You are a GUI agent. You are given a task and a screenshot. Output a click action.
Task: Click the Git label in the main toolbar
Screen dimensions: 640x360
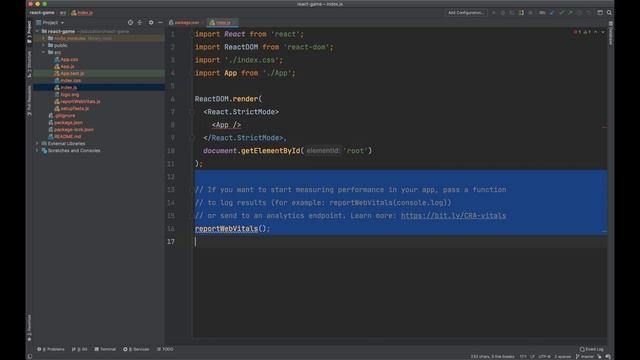coord(542,13)
